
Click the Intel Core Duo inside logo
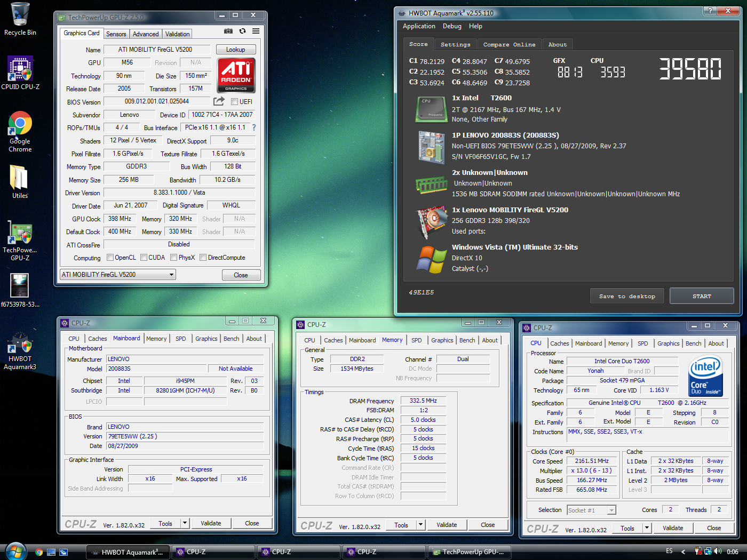(706, 377)
